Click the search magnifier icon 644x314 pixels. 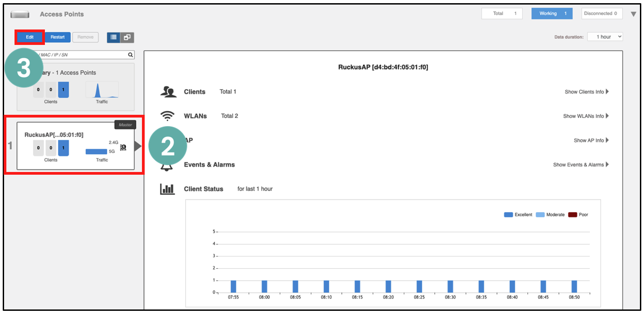coord(131,55)
